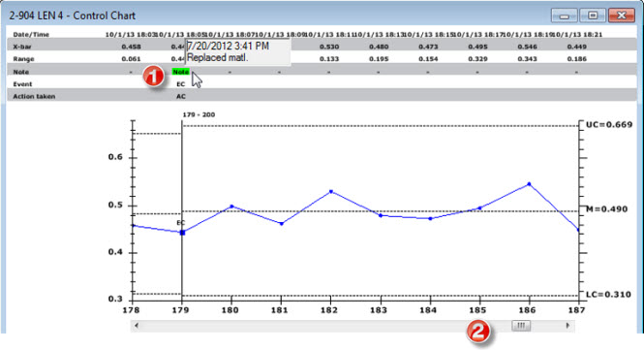This screenshot has height=350, width=644.
Task: Click the green Note cell
Action: coord(180,72)
